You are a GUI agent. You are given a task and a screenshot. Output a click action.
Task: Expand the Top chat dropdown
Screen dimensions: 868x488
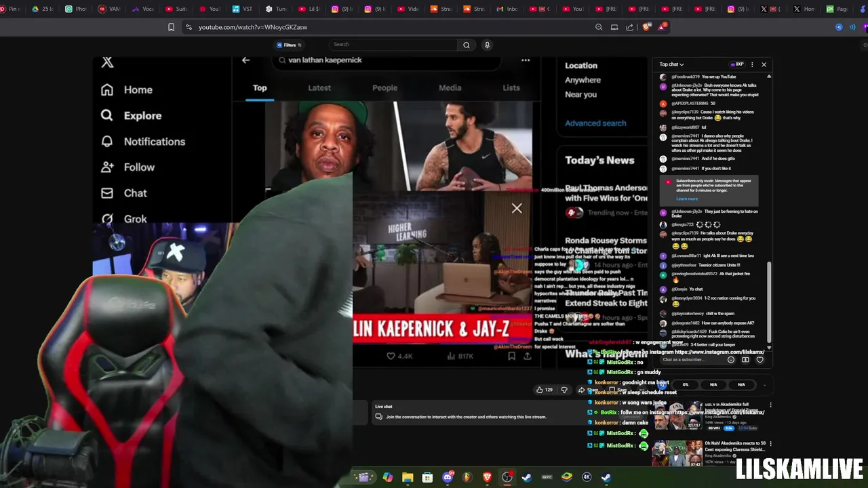(x=672, y=64)
